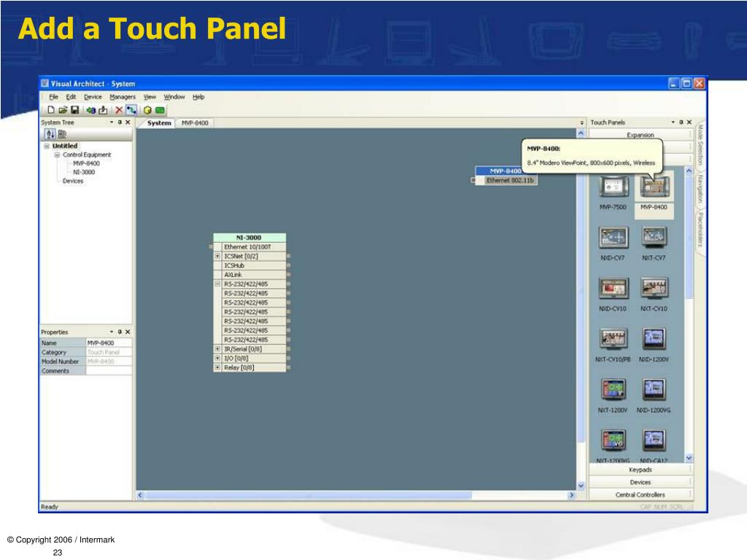Pick the NXD-1200VG touch panel
The height and width of the screenshot is (560, 747).
coord(654,389)
